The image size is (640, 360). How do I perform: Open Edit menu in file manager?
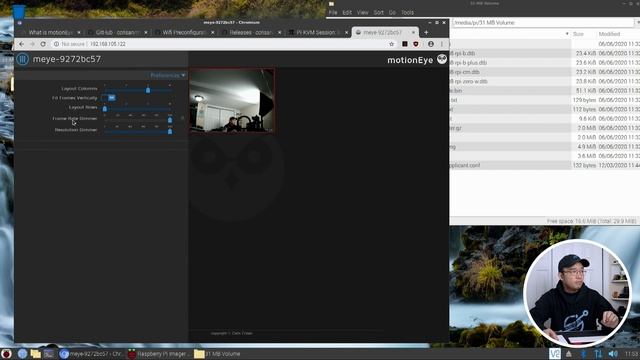click(347, 13)
